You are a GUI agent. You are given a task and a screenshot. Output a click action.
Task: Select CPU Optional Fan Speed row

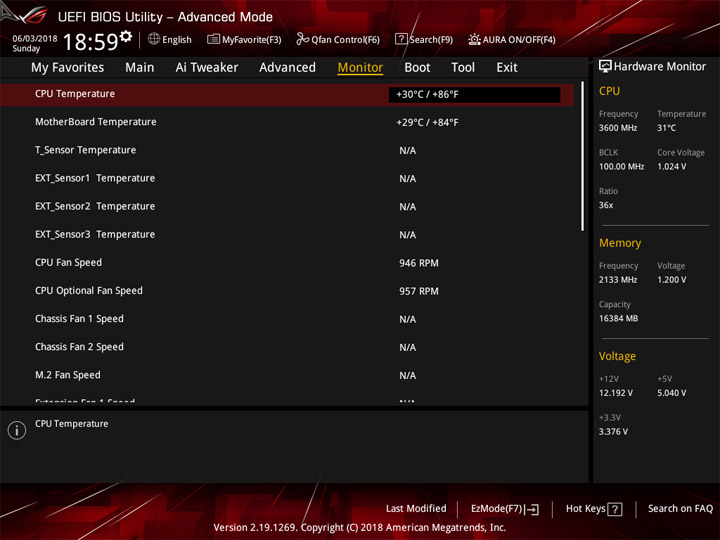[x=287, y=291]
